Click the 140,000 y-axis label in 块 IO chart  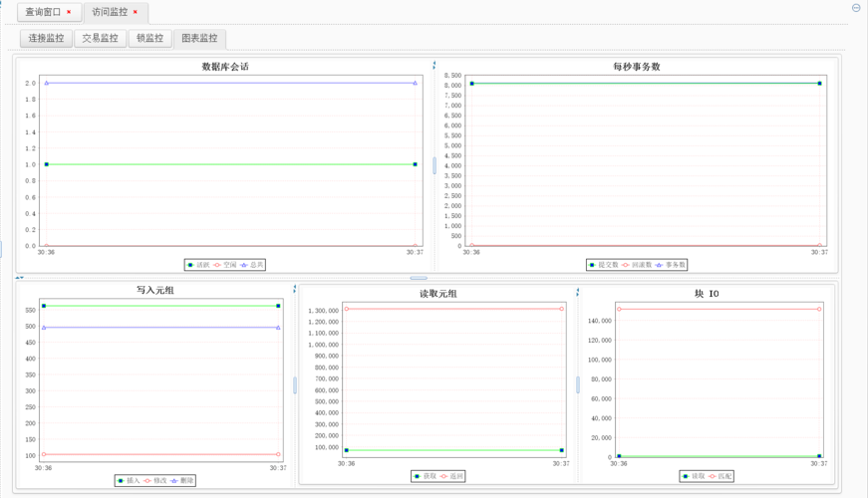coord(600,321)
